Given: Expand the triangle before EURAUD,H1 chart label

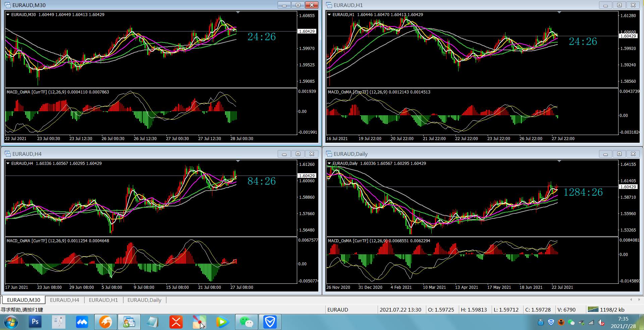Looking at the screenshot, I should click(x=329, y=14).
